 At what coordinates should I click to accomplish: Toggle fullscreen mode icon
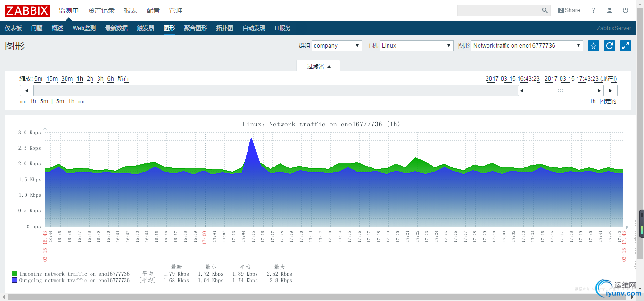(x=626, y=46)
